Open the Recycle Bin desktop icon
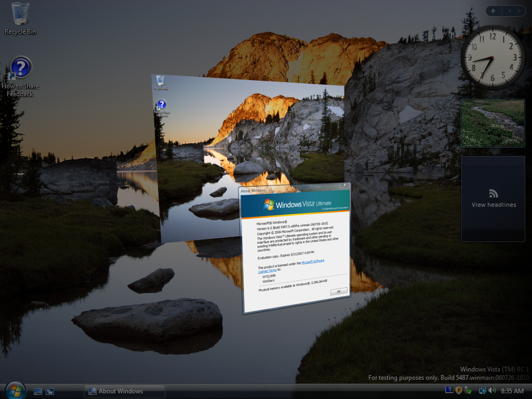532x399 pixels. [x=20, y=19]
